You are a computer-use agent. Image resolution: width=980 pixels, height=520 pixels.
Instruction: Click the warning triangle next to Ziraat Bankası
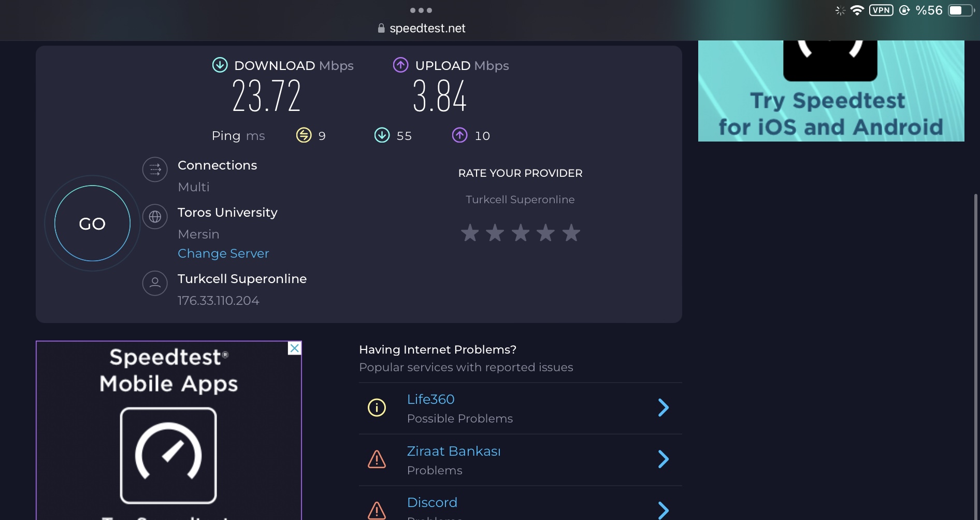[x=377, y=459]
